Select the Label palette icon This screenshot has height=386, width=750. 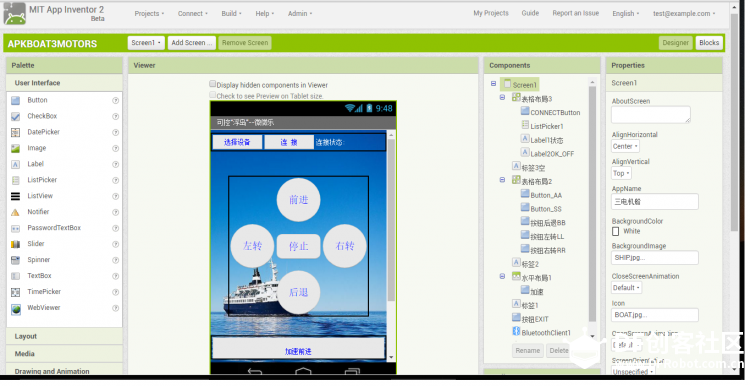15,164
